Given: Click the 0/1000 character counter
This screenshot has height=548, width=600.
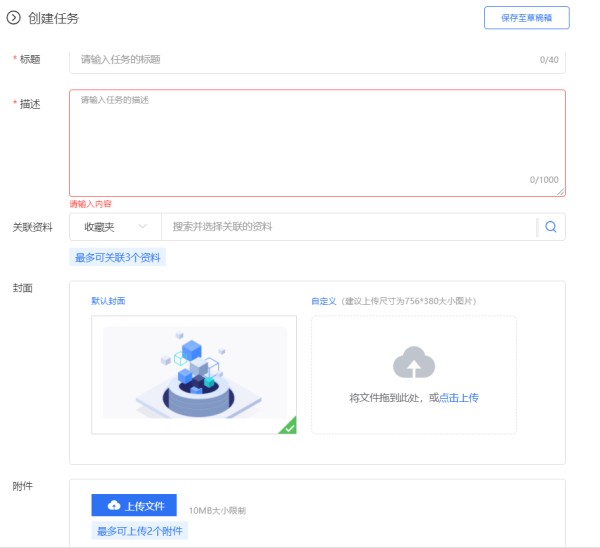Looking at the screenshot, I should pyautogui.click(x=544, y=180).
